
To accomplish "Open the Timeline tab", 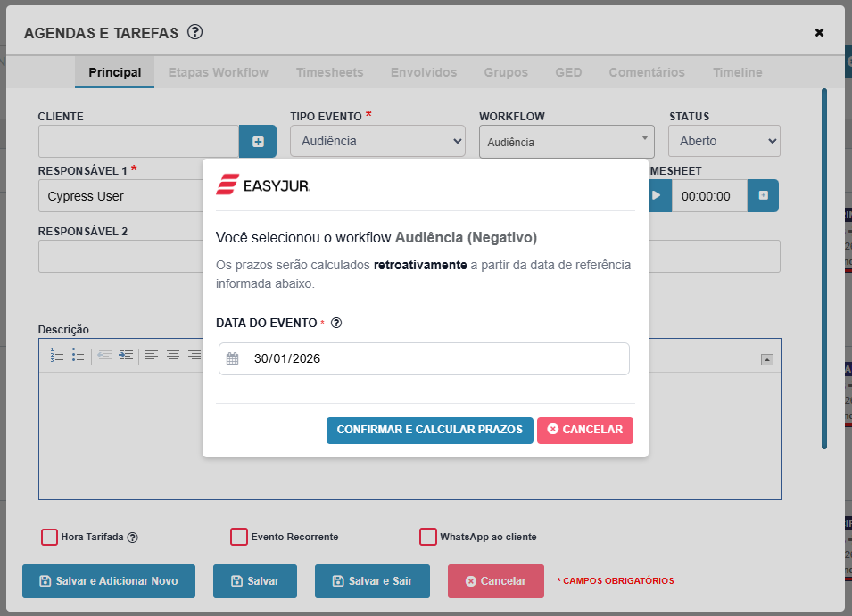I will click(x=737, y=72).
